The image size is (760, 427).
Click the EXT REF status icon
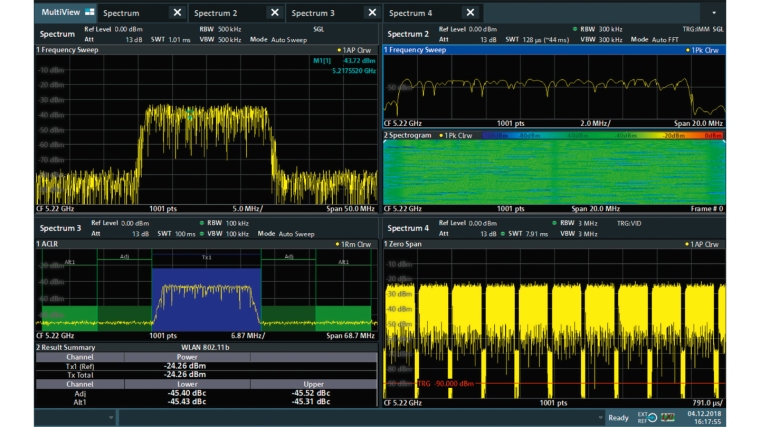click(648, 417)
